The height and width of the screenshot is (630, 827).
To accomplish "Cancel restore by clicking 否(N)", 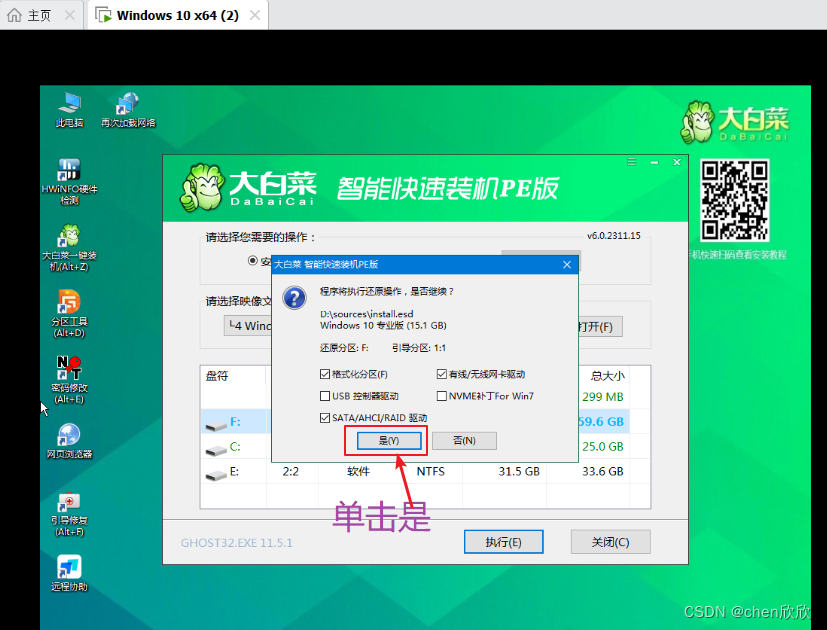I will pyautogui.click(x=464, y=441).
